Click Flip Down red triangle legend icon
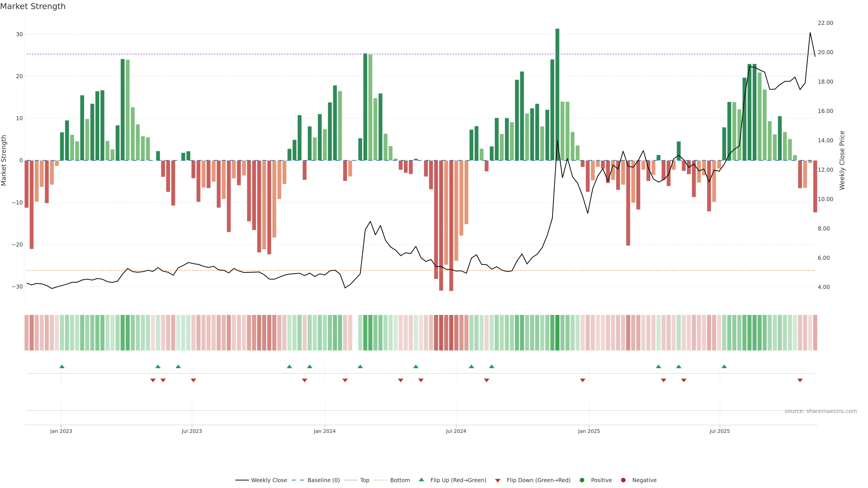The width and height of the screenshot is (868, 488). pyautogui.click(x=498, y=480)
